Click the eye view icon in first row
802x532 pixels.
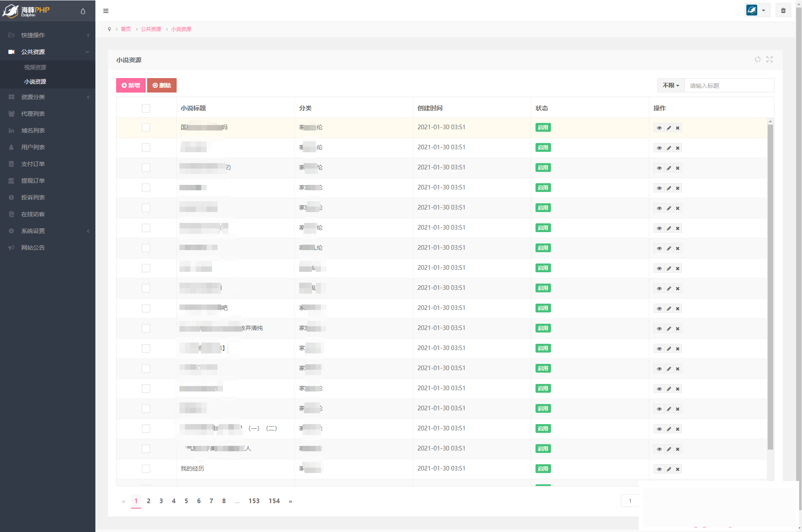[659, 128]
